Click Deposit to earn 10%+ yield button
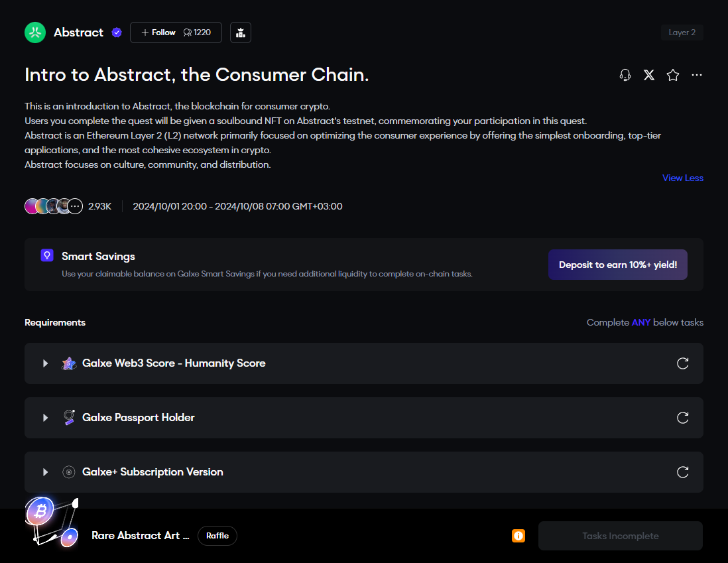728x563 pixels. 617,265
